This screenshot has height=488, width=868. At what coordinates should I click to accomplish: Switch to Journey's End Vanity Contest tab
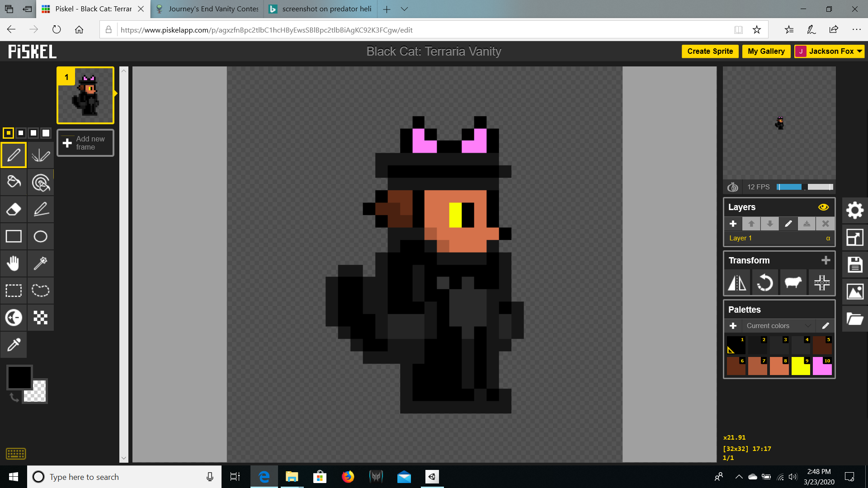click(x=208, y=9)
